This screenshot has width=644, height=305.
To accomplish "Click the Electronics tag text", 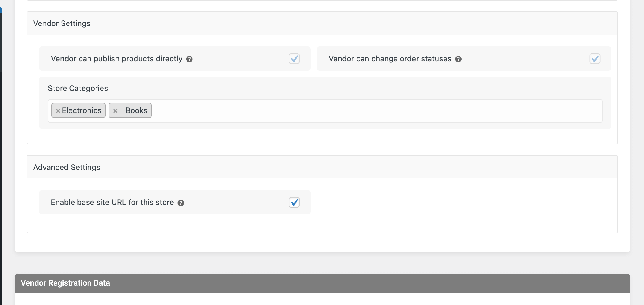I will [x=82, y=110].
